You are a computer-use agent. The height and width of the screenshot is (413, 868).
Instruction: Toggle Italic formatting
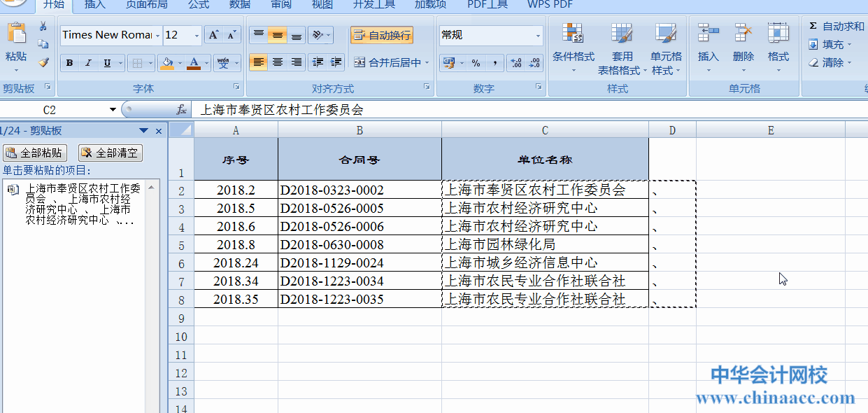(88, 63)
